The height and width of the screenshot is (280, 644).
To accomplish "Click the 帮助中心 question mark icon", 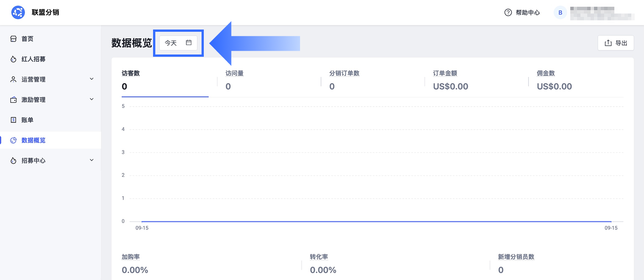I will coord(508,12).
